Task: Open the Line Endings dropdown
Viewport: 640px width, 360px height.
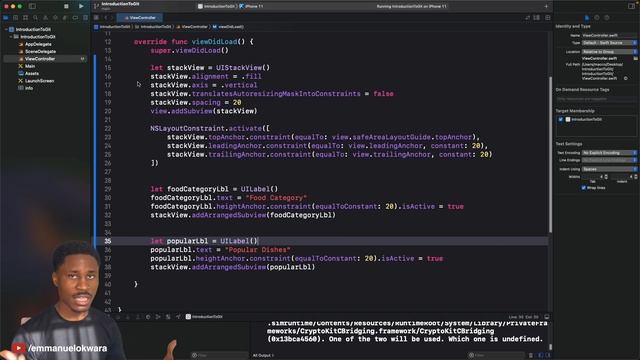Action: coord(609,160)
